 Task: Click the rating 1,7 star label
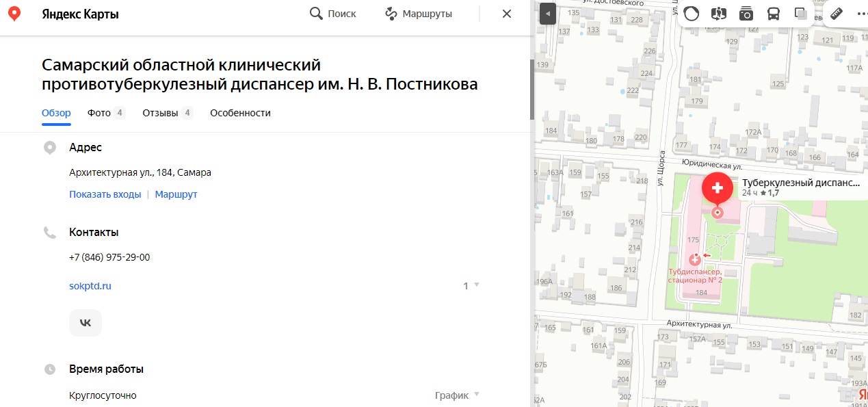coord(770,193)
